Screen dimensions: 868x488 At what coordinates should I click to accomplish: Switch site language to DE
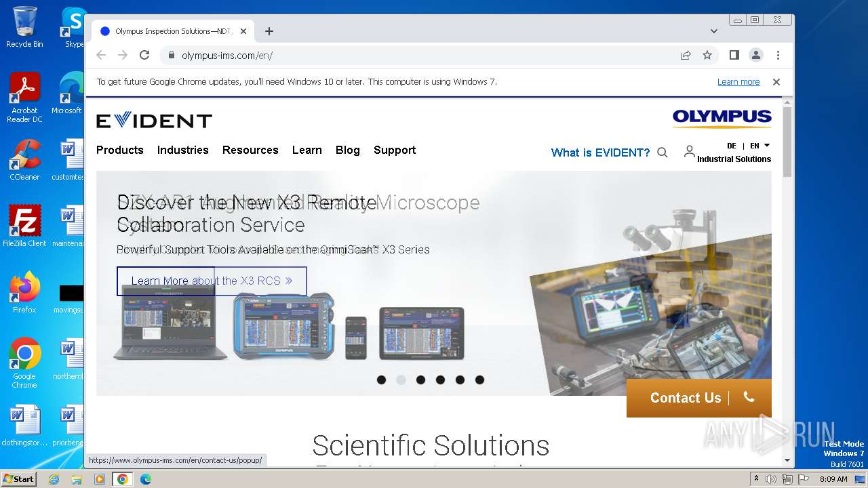[x=732, y=146]
